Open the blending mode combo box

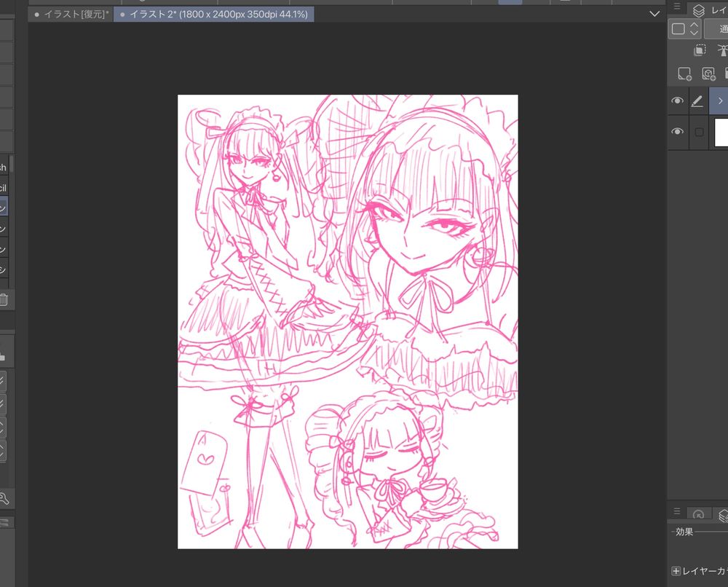[716, 29]
